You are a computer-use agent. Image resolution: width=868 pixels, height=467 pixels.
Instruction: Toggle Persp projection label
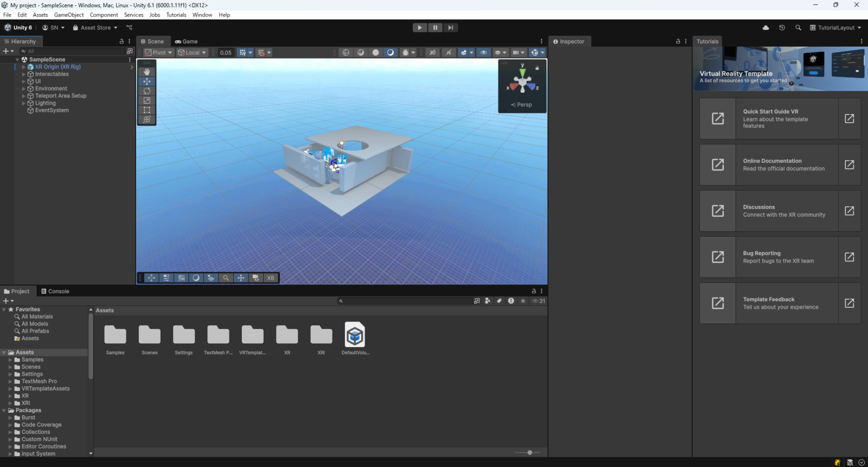tap(522, 105)
